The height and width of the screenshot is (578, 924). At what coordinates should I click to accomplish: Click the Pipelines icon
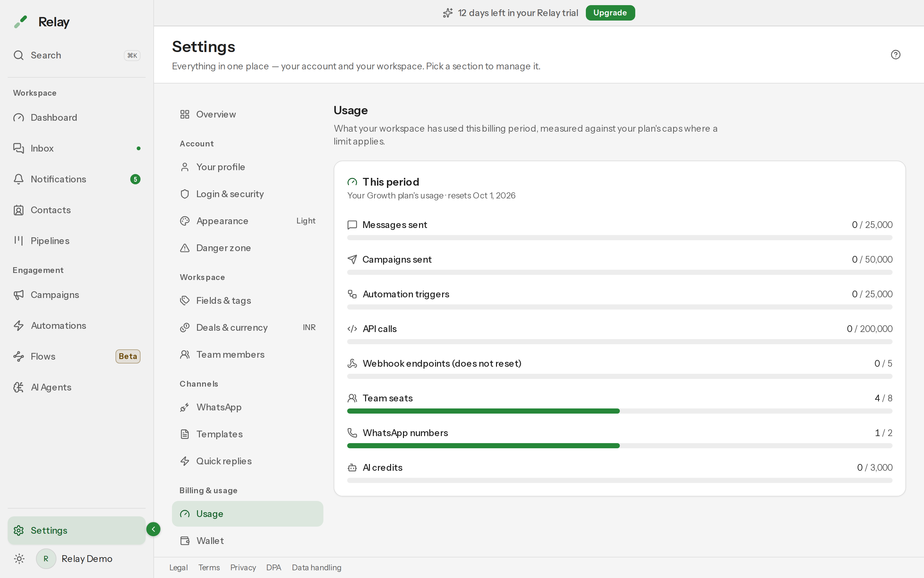click(18, 241)
